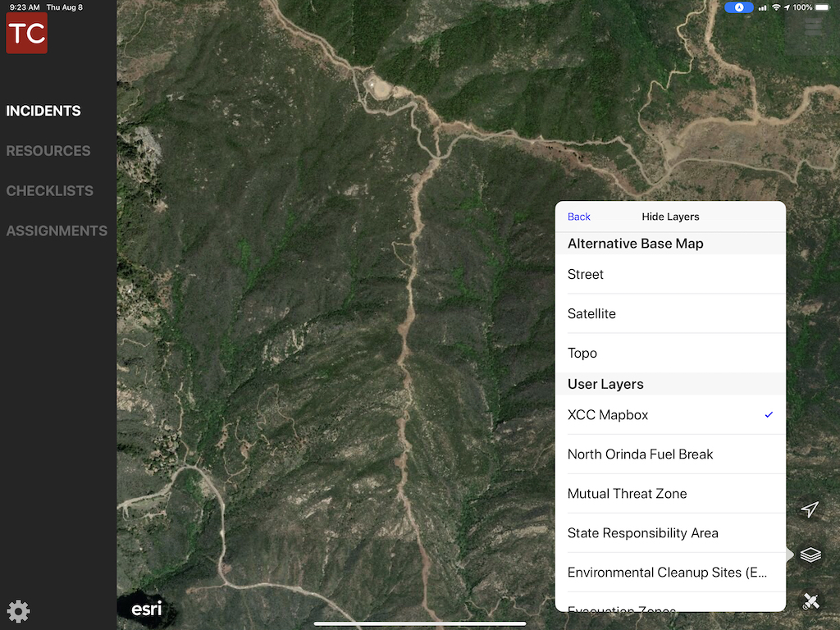Uncheck the XCC Mapbox layer
This screenshot has width=840, height=630.
point(670,415)
